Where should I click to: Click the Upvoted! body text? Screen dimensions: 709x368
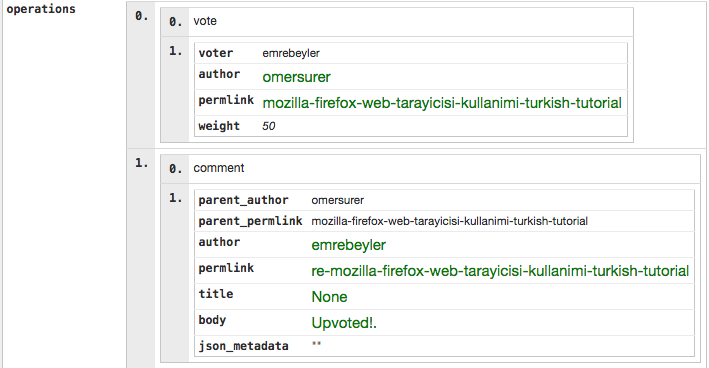click(x=344, y=323)
